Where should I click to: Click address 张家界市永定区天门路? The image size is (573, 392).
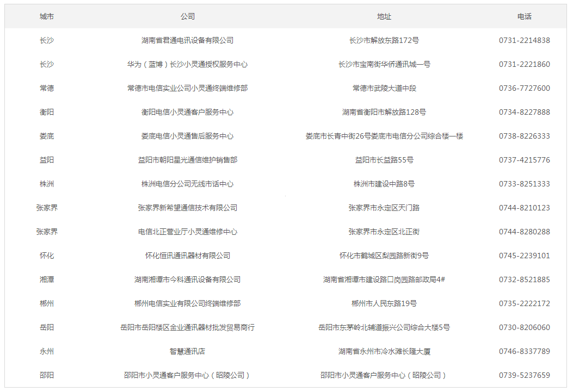click(384, 208)
